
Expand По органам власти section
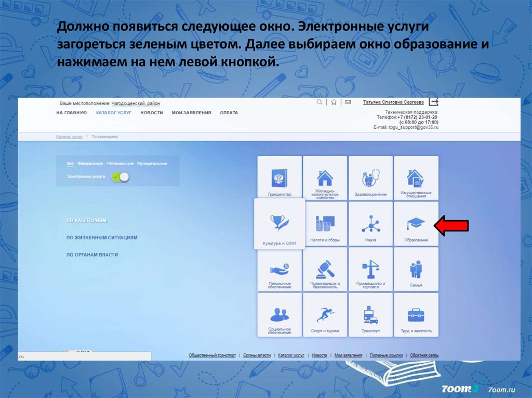[x=92, y=255]
